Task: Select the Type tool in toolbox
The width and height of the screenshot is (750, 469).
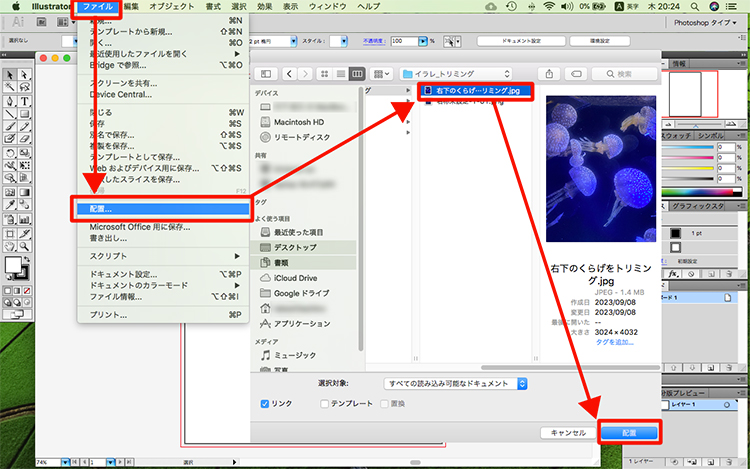Action: point(24,100)
